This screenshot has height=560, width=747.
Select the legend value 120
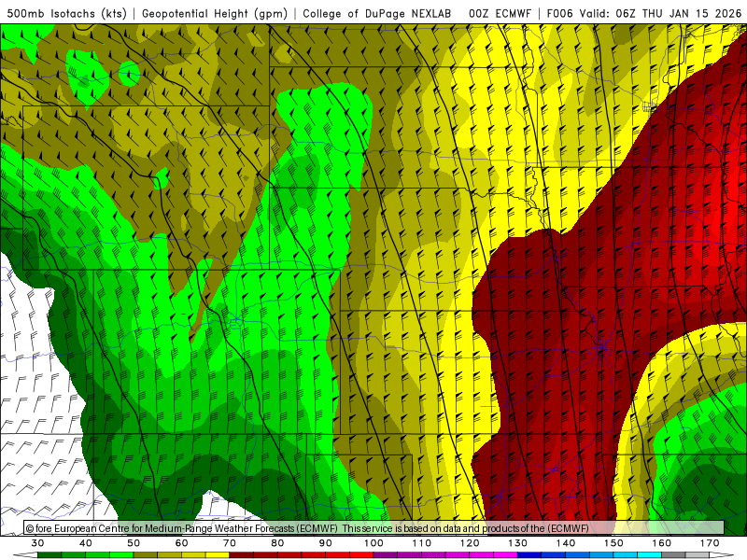470,543
